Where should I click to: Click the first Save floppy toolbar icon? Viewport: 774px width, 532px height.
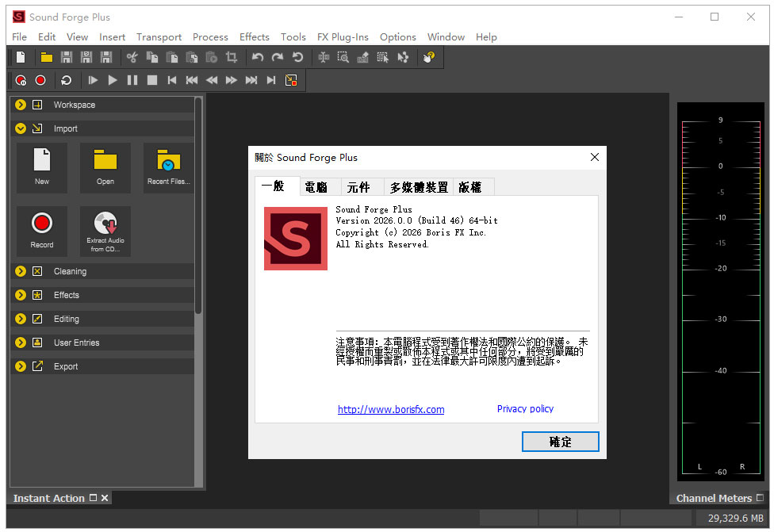66,57
